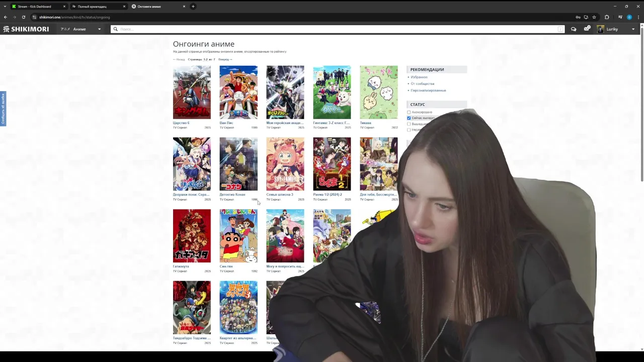Screen dimensions: 644x362
Task: Close the Полный армагеддец tab
Action: 124,7
